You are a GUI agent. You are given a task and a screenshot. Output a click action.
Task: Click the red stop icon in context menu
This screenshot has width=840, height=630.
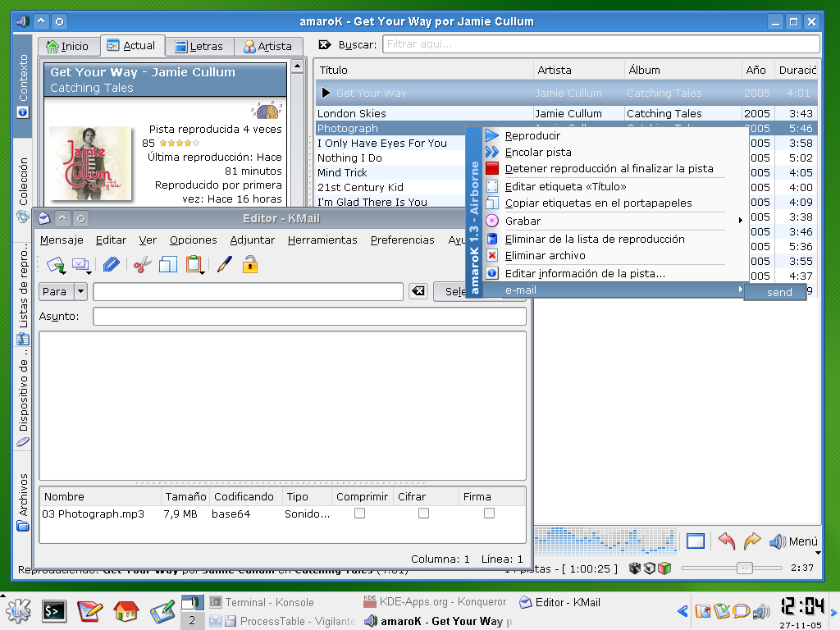tap(492, 169)
